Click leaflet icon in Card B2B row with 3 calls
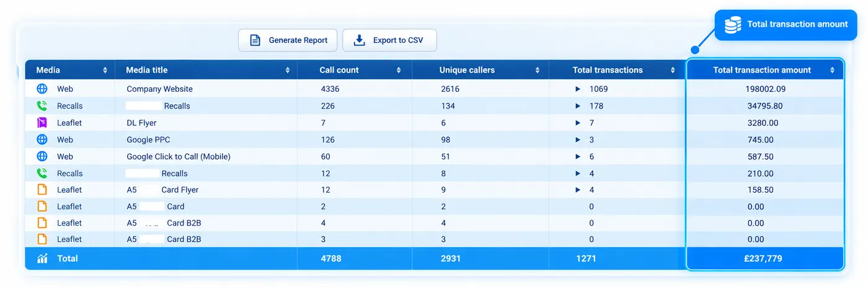Screen dimensions: 868x289 pyautogui.click(x=42, y=239)
